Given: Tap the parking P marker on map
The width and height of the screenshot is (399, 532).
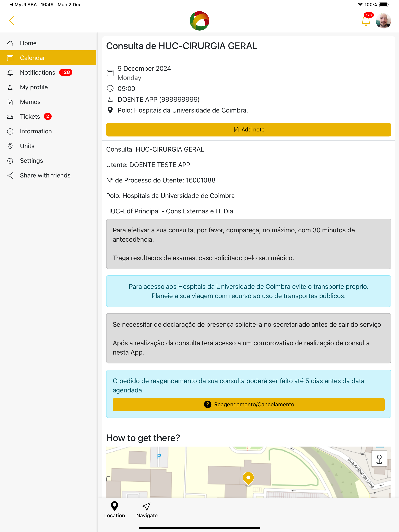Looking at the screenshot, I should 159,456.
